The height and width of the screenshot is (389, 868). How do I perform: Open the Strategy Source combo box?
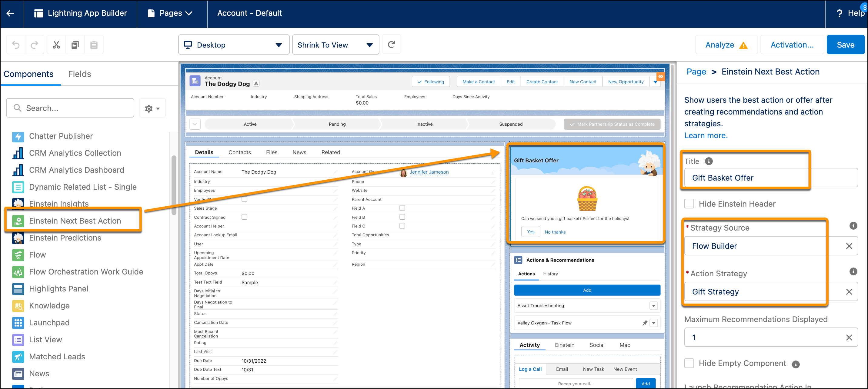tap(771, 246)
